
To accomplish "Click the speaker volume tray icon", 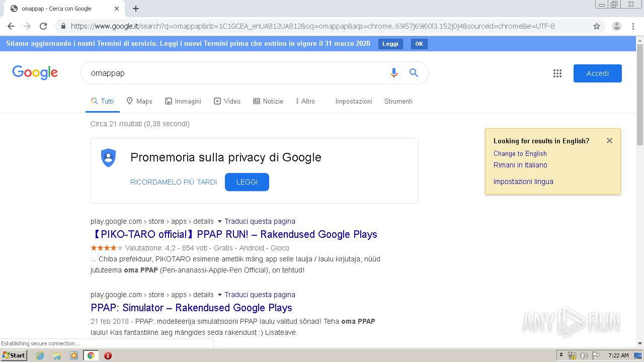I will (584, 355).
